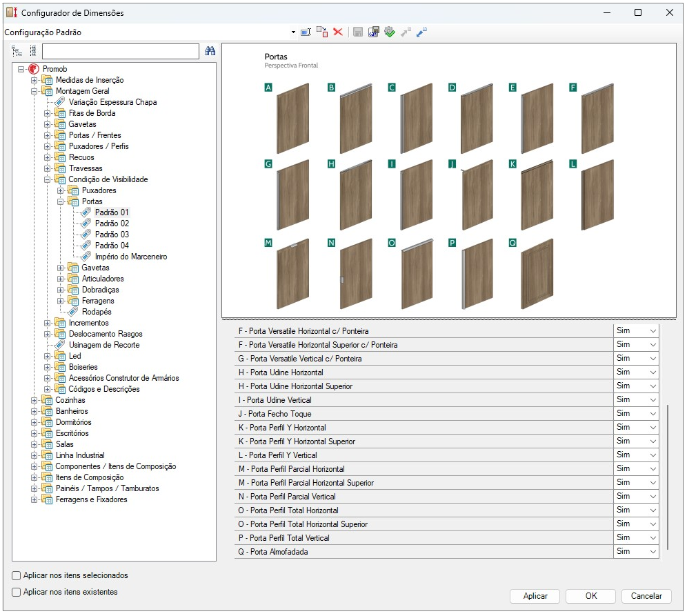The height and width of the screenshot is (616, 687).
Task: Click the green letter M door badge
Action: pyautogui.click(x=268, y=243)
